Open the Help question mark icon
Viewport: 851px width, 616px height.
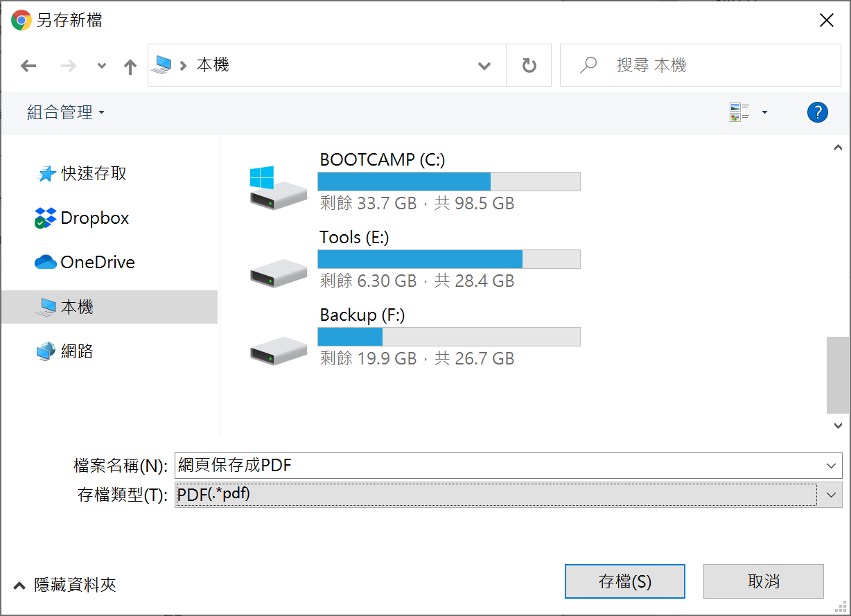click(818, 112)
